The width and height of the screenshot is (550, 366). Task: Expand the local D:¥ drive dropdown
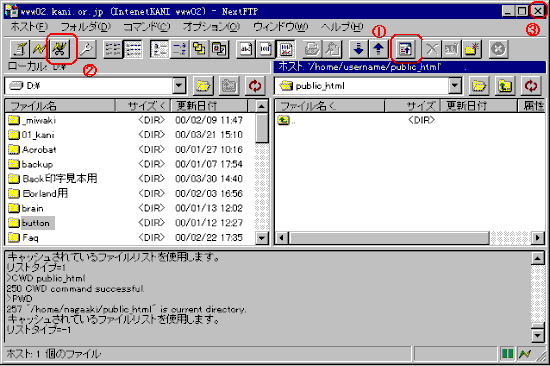coord(179,86)
